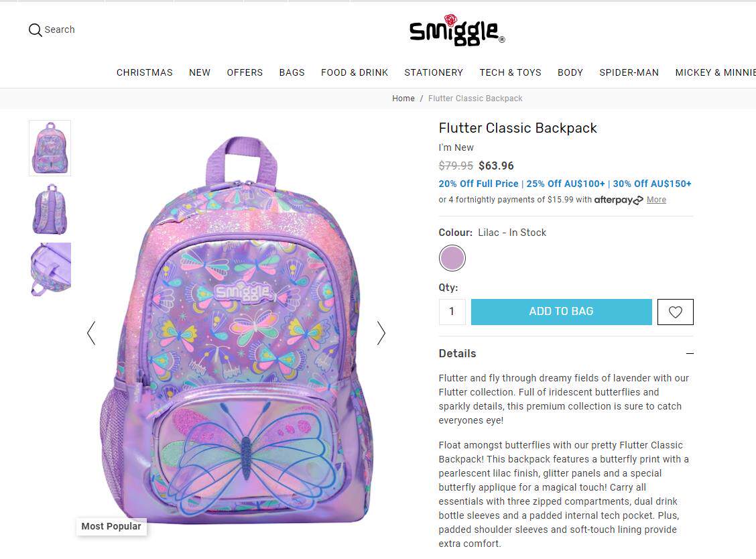The height and width of the screenshot is (559, 756).
Task: Open the Offers menu
Action: click(245, 72)
